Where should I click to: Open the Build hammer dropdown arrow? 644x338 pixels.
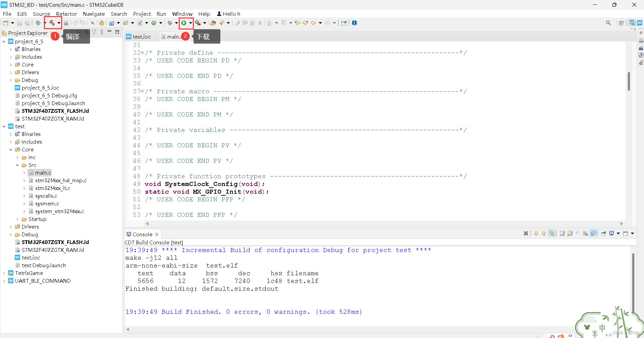(x=59, y=23)
